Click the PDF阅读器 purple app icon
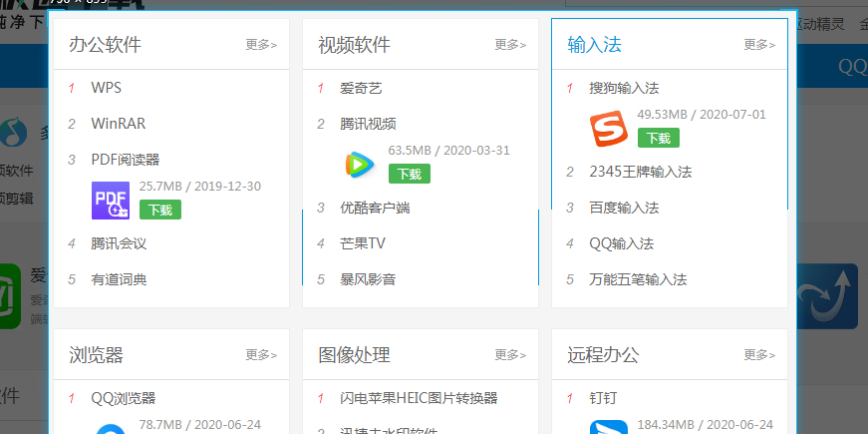This screenshot has width=868, height=434. pos(111,201)
